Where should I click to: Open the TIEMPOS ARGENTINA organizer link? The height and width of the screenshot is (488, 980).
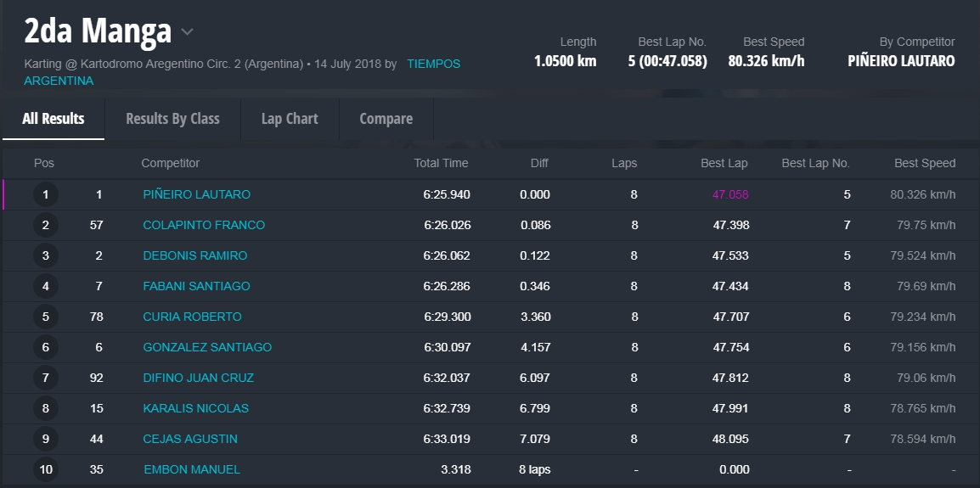point(433,64)
